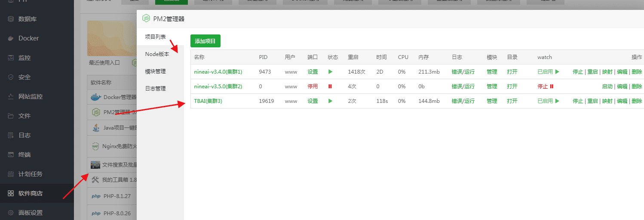Click the PHP-8.0.26 php icon
Screen dimensions: 644x220
click(96, 213)
